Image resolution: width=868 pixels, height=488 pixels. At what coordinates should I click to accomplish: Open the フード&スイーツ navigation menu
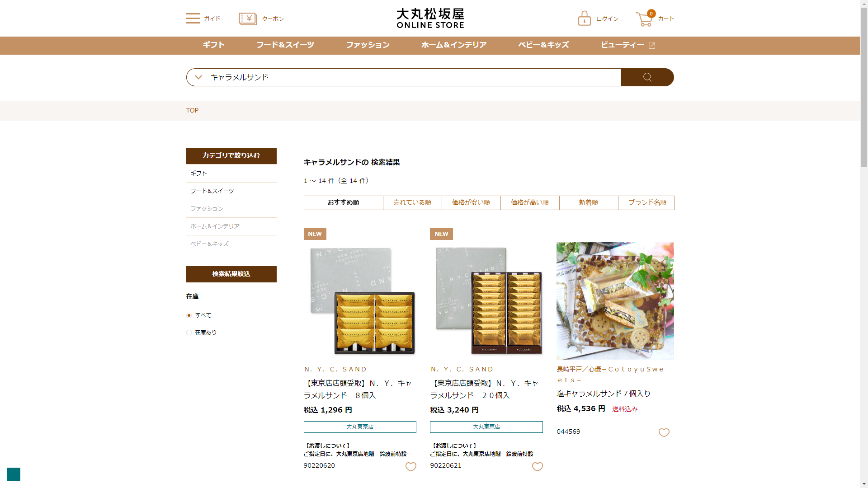pyautogui.click(x=285, y=45)
